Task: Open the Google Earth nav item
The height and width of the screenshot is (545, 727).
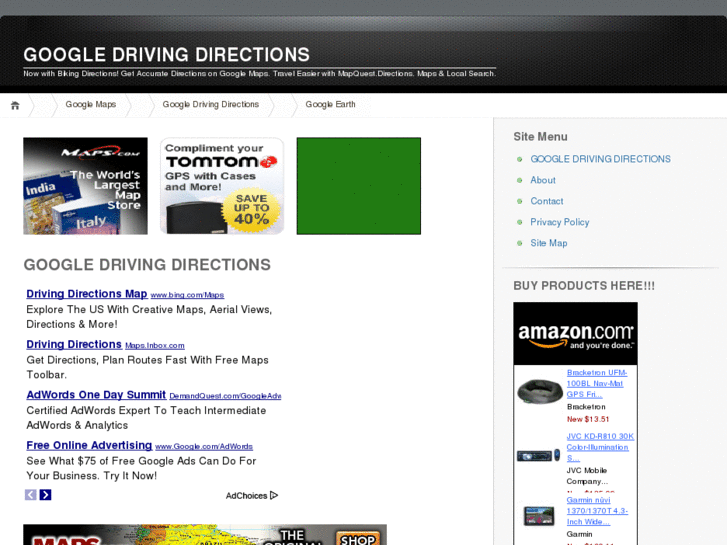Action: (330, 104)
